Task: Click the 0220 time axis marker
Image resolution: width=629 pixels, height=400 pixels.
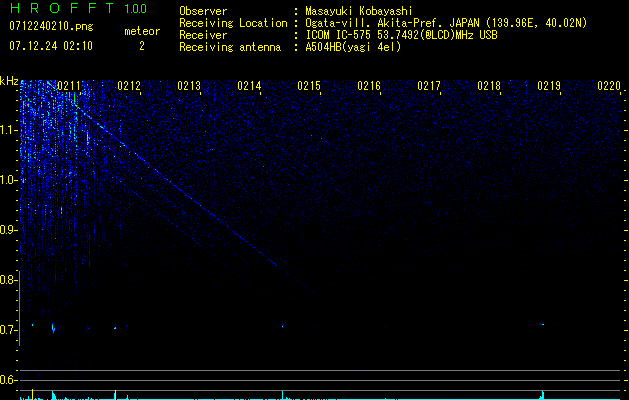Action: [609, 86]
